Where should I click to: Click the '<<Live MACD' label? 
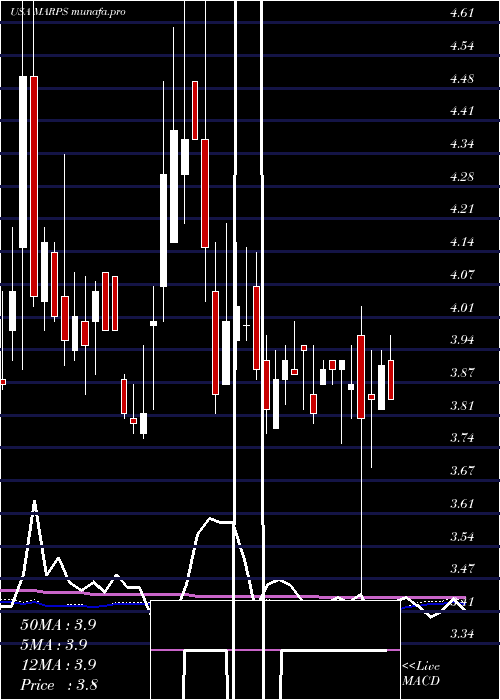coord(421,673)
